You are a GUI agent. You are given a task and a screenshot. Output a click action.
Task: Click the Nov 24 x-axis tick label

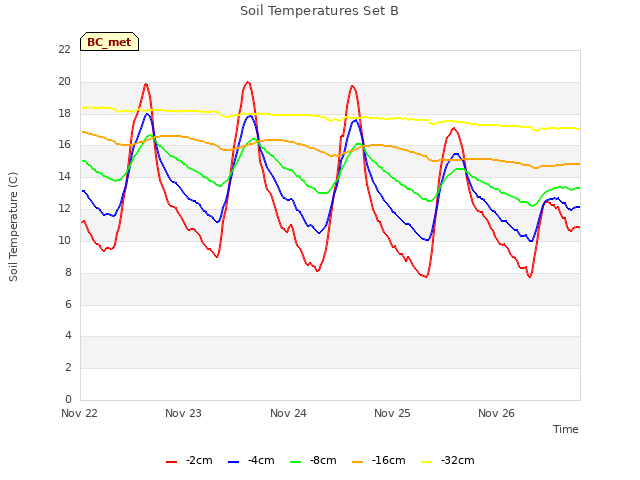click(x=288, y=413)
